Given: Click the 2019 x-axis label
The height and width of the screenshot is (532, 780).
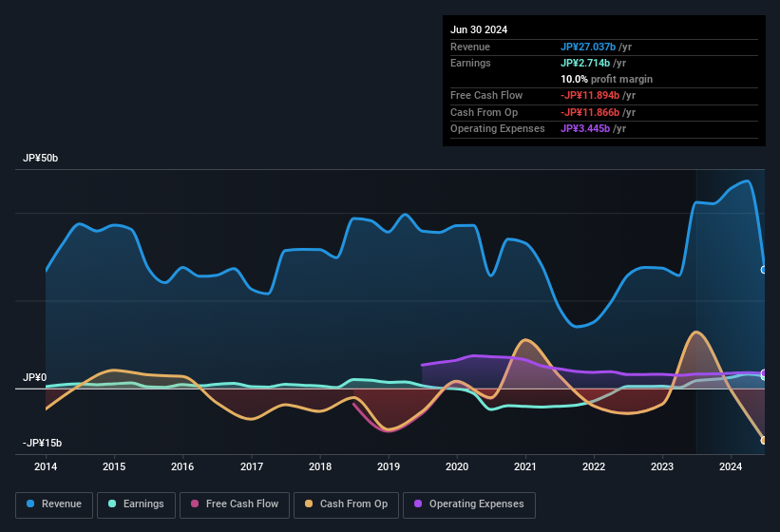Looking at the screenshot, I should coord(389,466).
